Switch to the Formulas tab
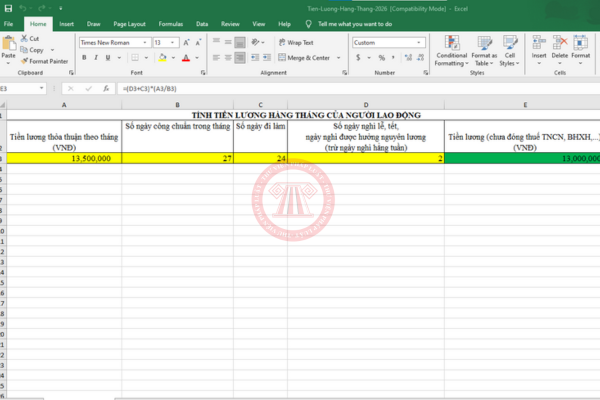Viewport: 600px width, 400px height. click(x=171, y=24)
